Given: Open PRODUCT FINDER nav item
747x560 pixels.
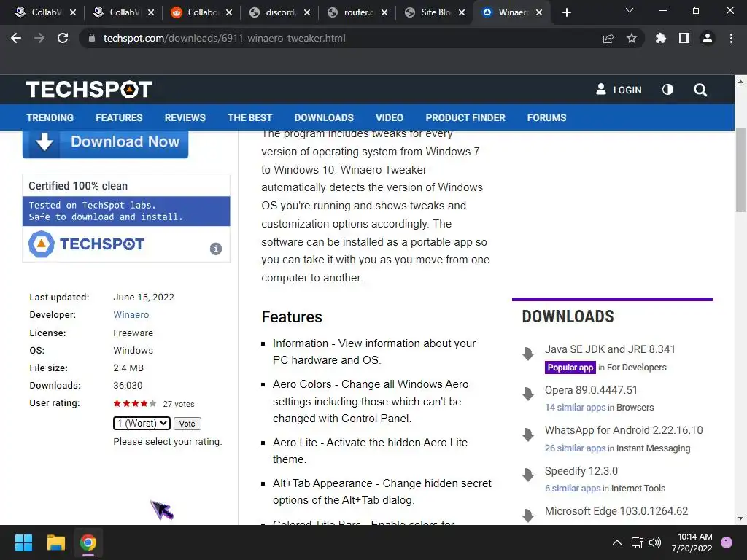Looking at the screenshot, I should (465, 117).
